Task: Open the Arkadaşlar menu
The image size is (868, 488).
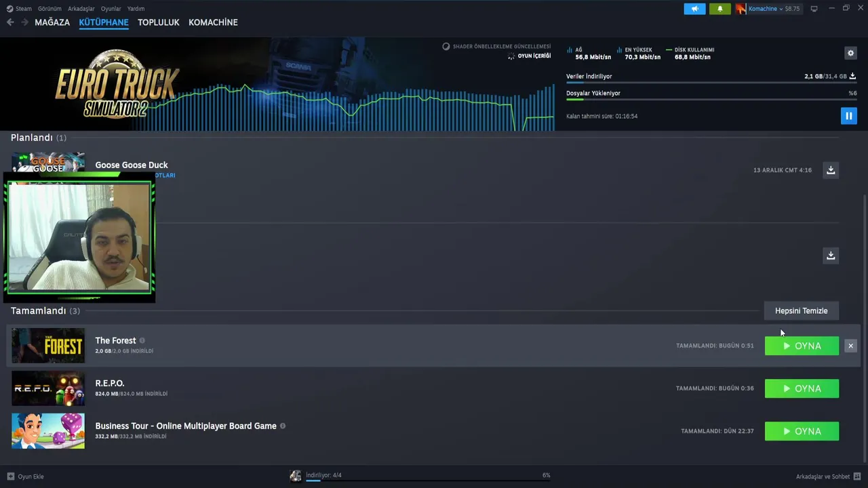Action: (x=81, y=9)
